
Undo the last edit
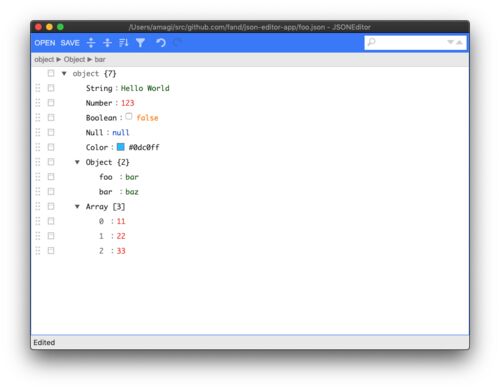[x=161, y=43]
